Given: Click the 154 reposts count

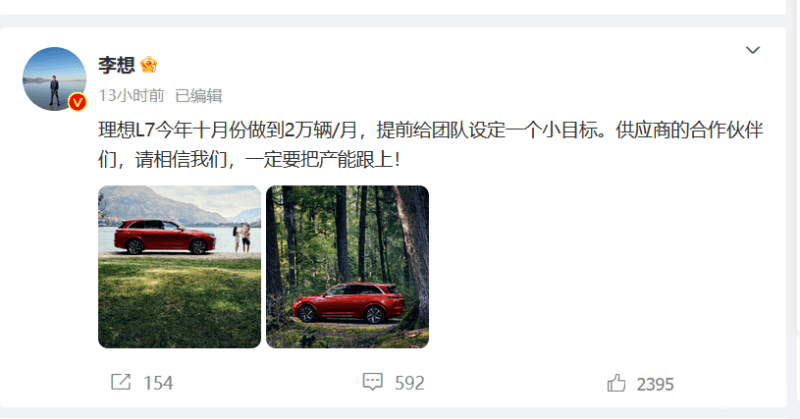Looking at the screenshot, I should (158, 383).
